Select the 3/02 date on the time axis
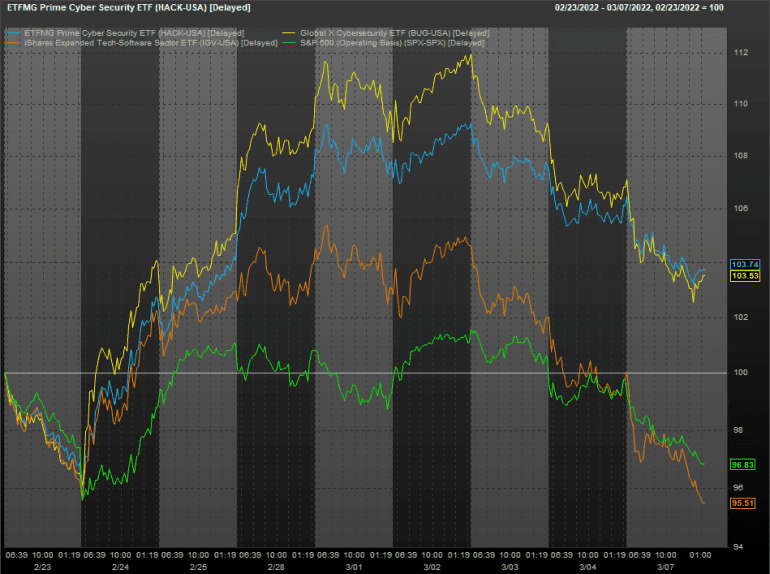 (x=430, y=565)
